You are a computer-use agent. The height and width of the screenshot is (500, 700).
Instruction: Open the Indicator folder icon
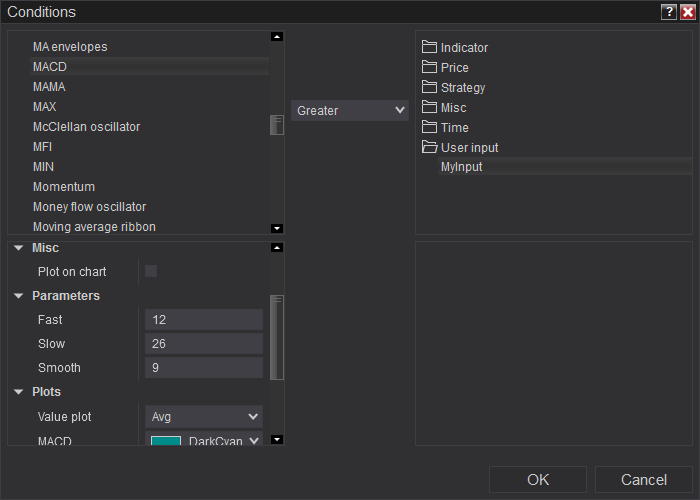pos(430,48)
